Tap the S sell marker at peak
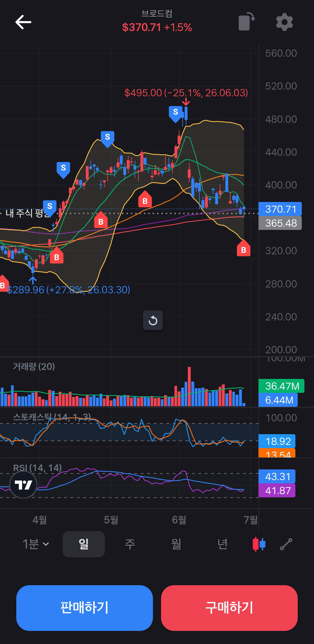 point(176,114)
